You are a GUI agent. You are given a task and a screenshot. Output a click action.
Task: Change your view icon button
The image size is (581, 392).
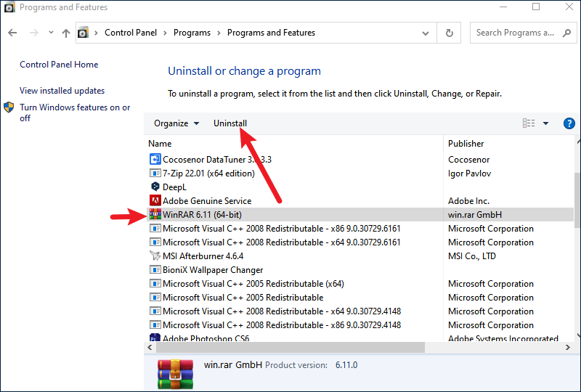tap(529, 123)
